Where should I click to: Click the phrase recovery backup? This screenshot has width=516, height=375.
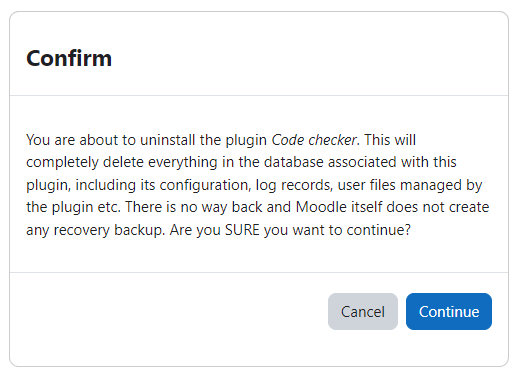(109, 230)
